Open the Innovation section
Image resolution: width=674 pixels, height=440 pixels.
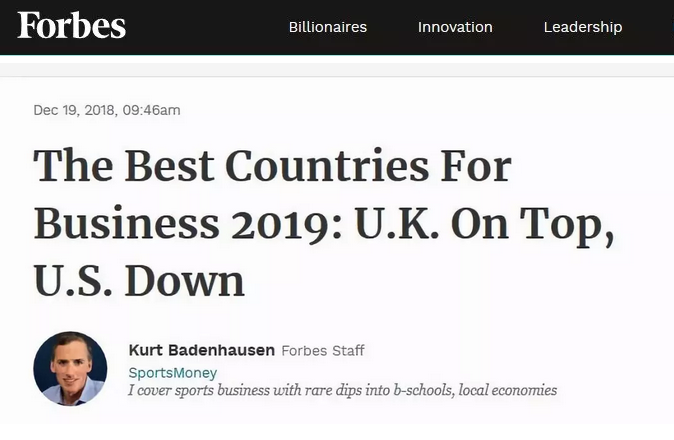455,27
